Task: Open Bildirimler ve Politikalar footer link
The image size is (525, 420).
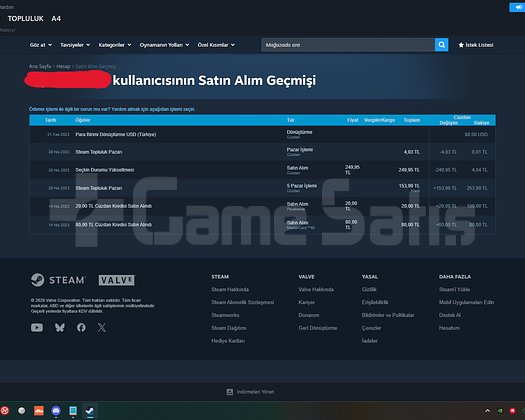Action: [388, 315]
